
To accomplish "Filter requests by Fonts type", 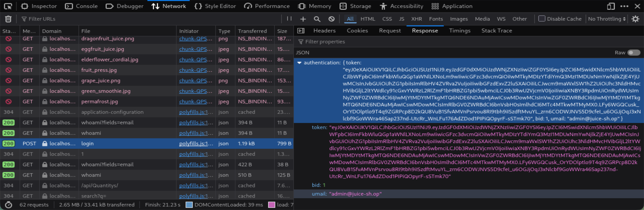I will click(x=436, y=19).
